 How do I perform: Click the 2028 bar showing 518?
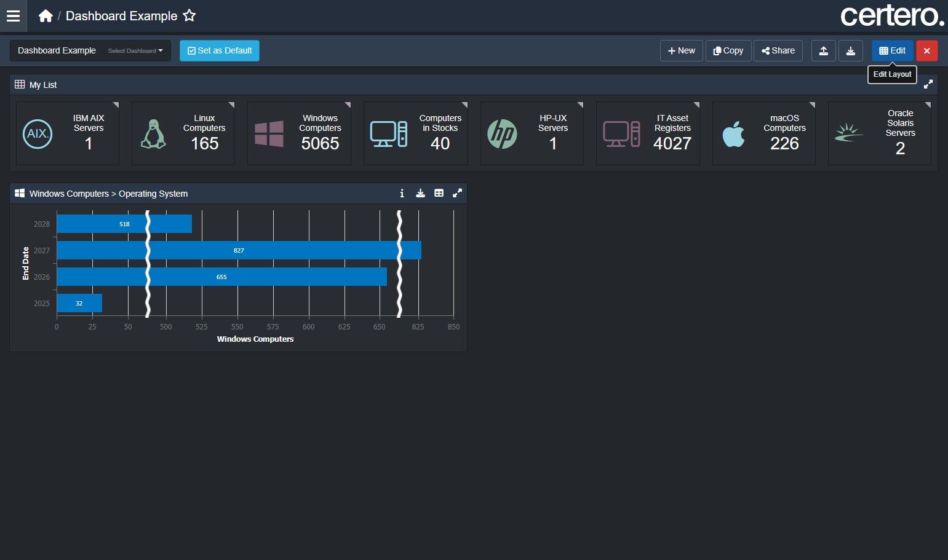point(124,224)
